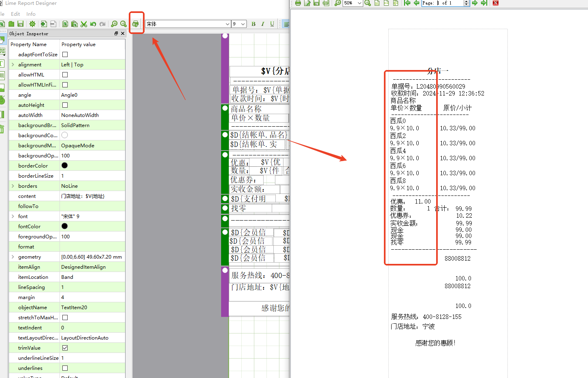Close the Object Inspector panel
Screen dimensions: 588x378
pos(123,34)
